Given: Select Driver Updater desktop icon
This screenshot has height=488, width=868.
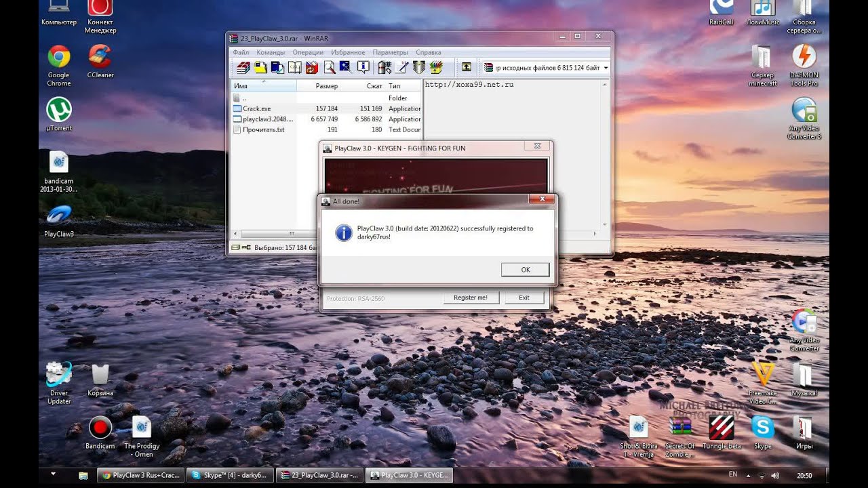Looking at the screenshot, I should click(x=59, y=384).
